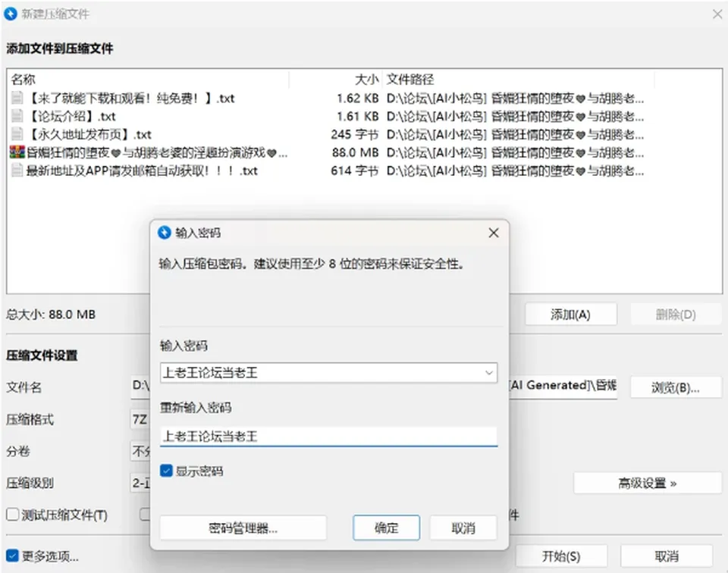This screenshot has width=728, height=573.
Task: Click the 总大小: 88.0 MB total label
Action: point(51,315)
